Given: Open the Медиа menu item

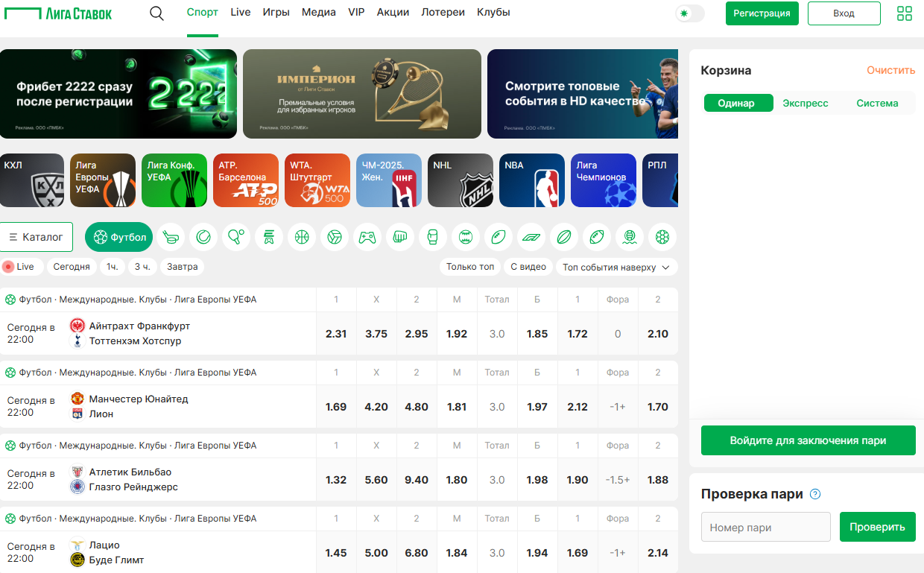Looking at the screenshot, I should click(x=319, y=13).
